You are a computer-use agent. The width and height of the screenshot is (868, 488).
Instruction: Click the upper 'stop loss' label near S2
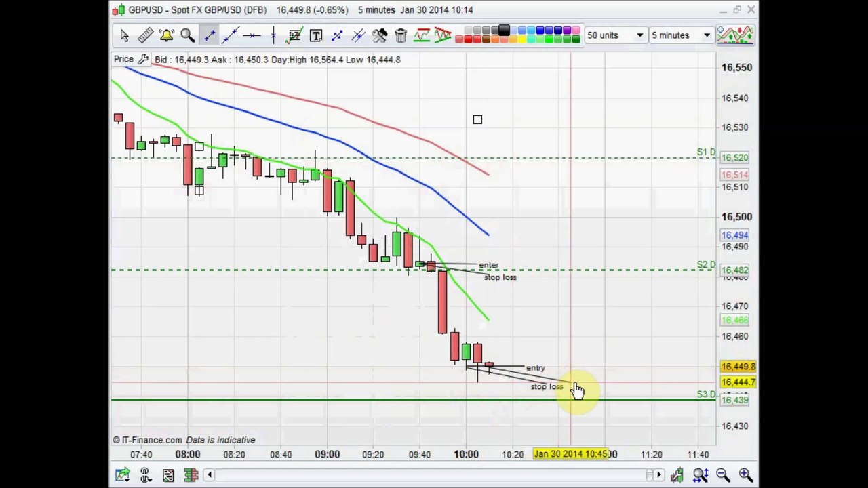(500, 277)
